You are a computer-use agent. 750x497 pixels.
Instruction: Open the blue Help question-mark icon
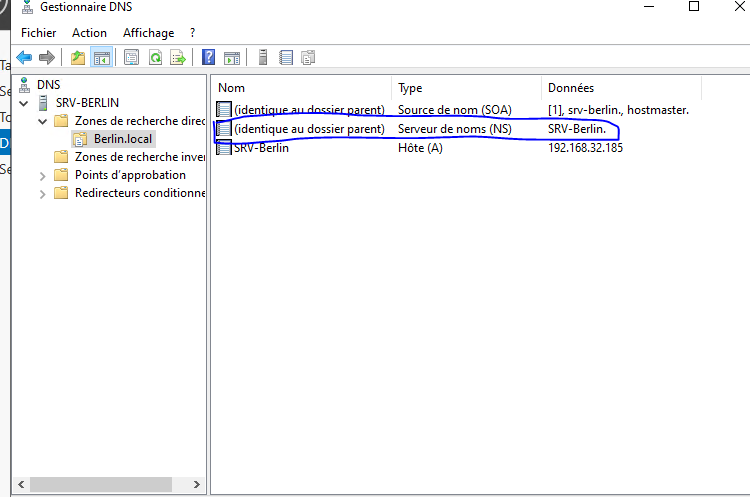[x=209, y=58]
